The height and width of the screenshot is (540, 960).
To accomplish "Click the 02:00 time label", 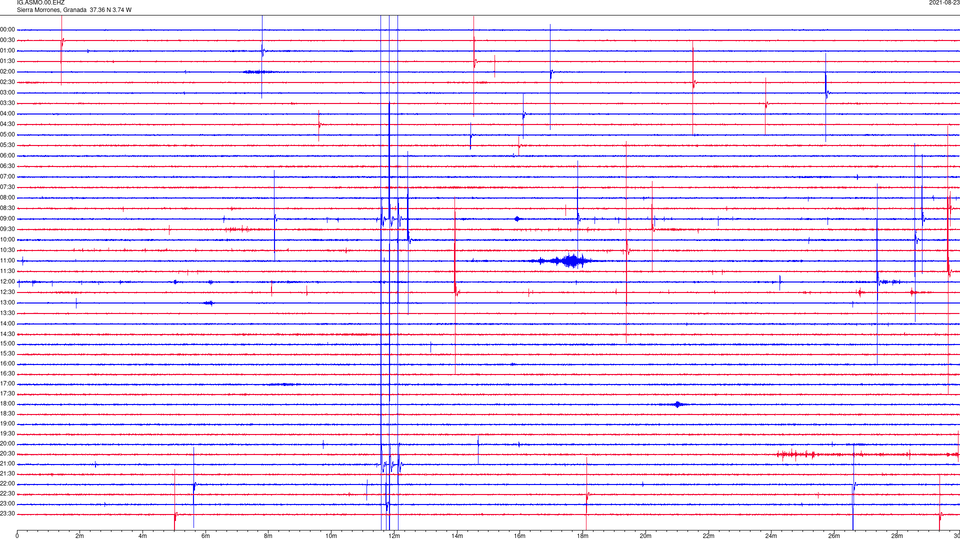I will click(8, 72).
